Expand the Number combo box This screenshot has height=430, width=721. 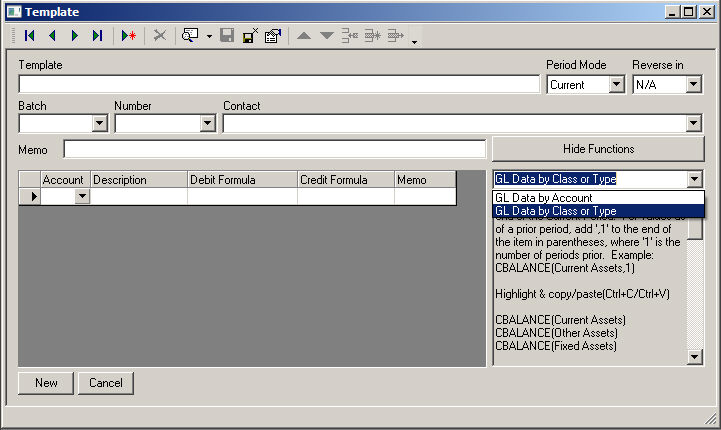(207, 123)
